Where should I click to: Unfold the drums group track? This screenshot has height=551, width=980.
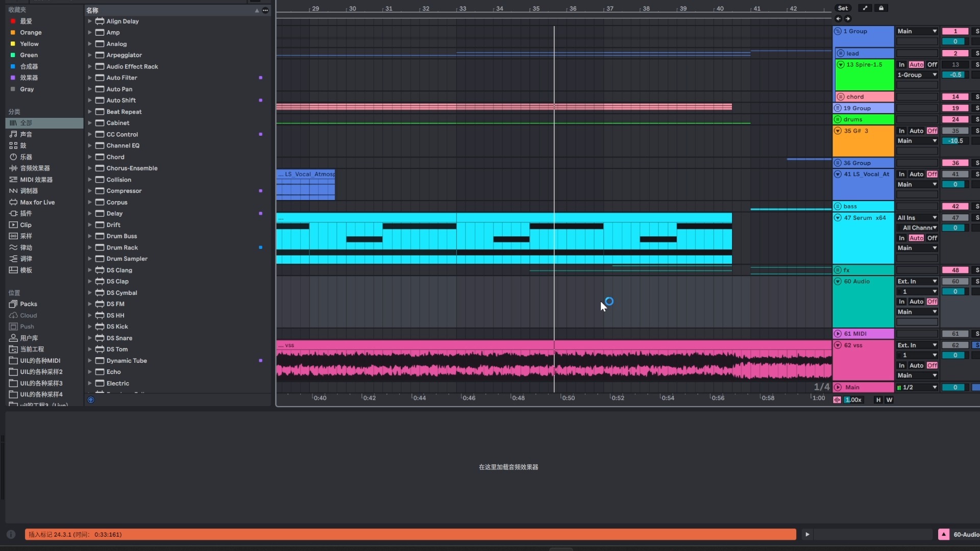(838, 119)
